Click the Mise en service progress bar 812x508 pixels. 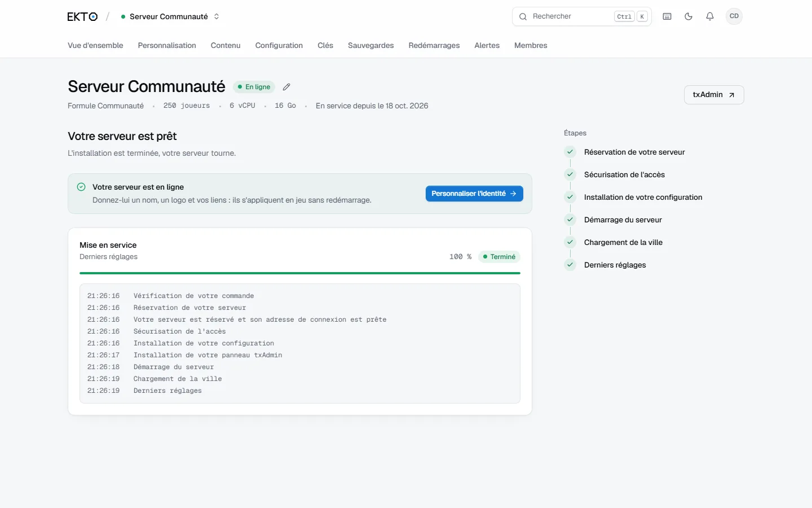point(300,273)
